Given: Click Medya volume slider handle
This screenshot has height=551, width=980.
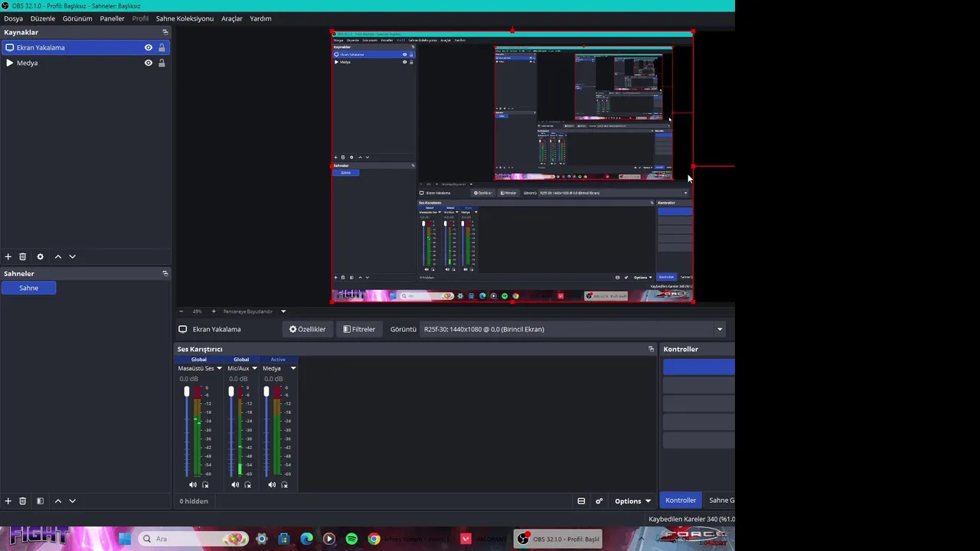Looking at the screenshot, I should pyautogui.click(x=266, y=392).
